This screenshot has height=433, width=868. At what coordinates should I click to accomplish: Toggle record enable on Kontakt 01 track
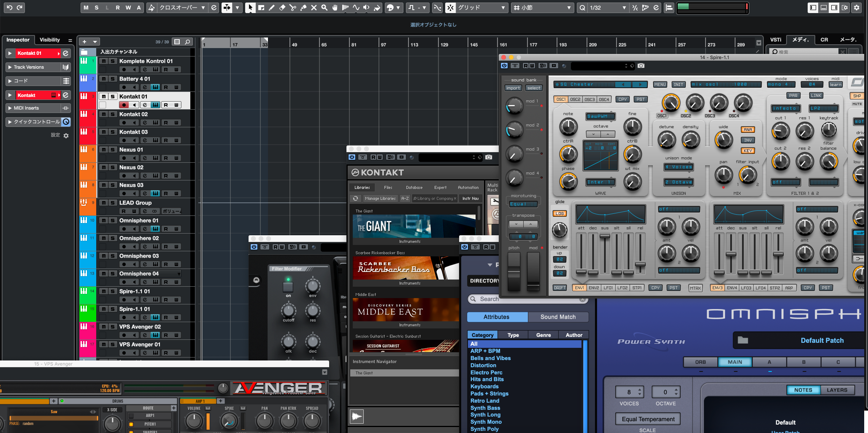124,105
